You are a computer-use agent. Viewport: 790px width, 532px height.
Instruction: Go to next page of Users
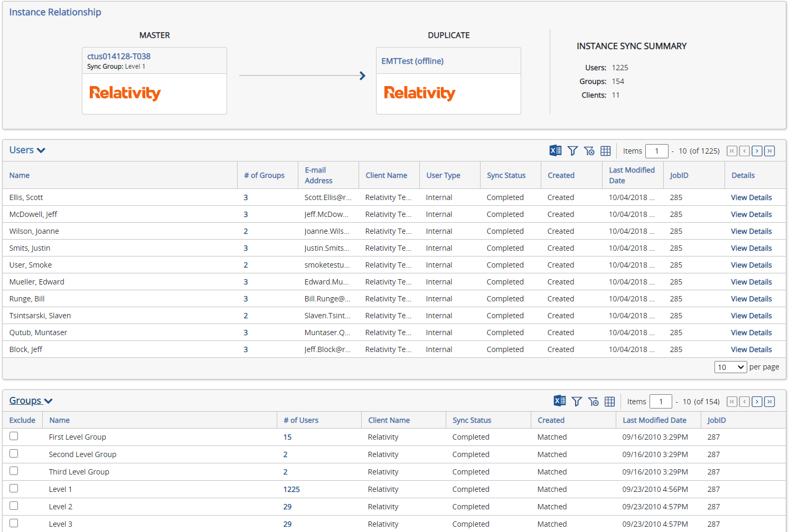(757, 151)
